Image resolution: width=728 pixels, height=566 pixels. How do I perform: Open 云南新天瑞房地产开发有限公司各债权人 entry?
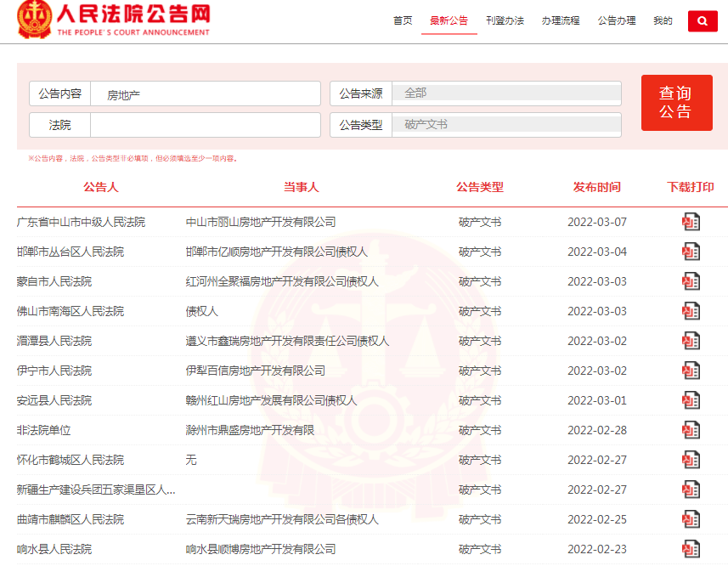click(282, 519)
